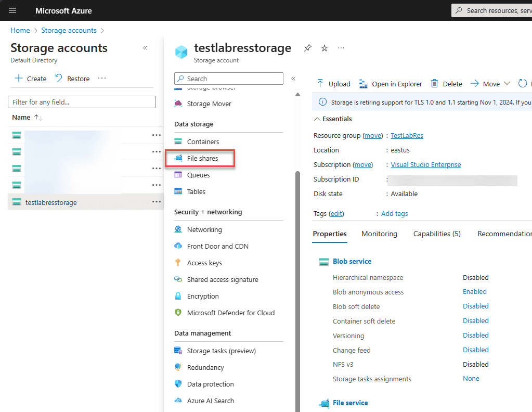Pin testlabresstorage to dashboard
Image resolution: width=532 pixels, height=412 pixels.
[x=307, y=48]
